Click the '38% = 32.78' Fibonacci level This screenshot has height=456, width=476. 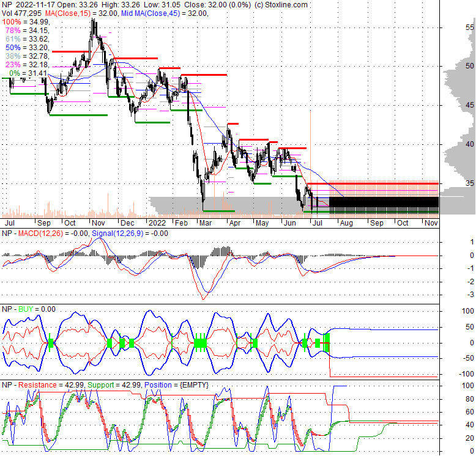[28, 56]
